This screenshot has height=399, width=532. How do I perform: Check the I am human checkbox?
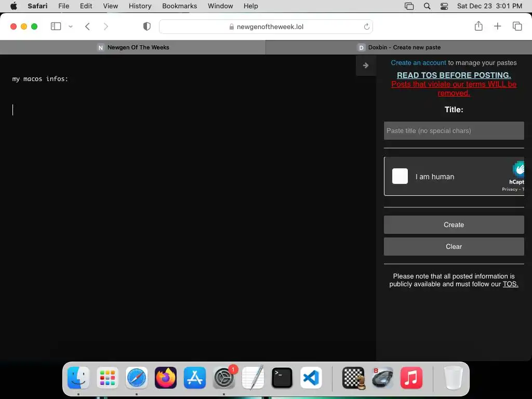(x=400, y=176)
